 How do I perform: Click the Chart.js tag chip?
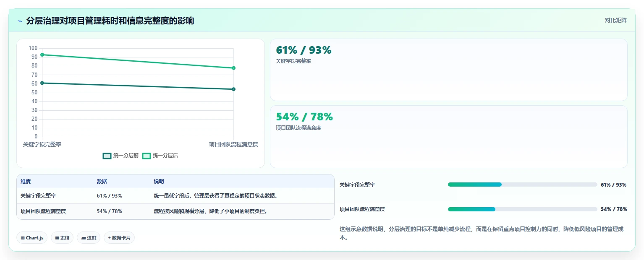[x=32, y=238]
